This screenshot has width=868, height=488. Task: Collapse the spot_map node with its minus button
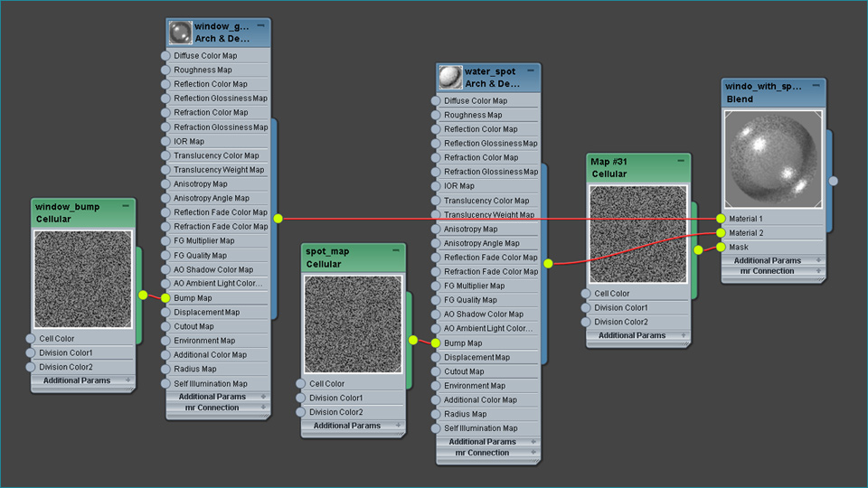(396, 250)
